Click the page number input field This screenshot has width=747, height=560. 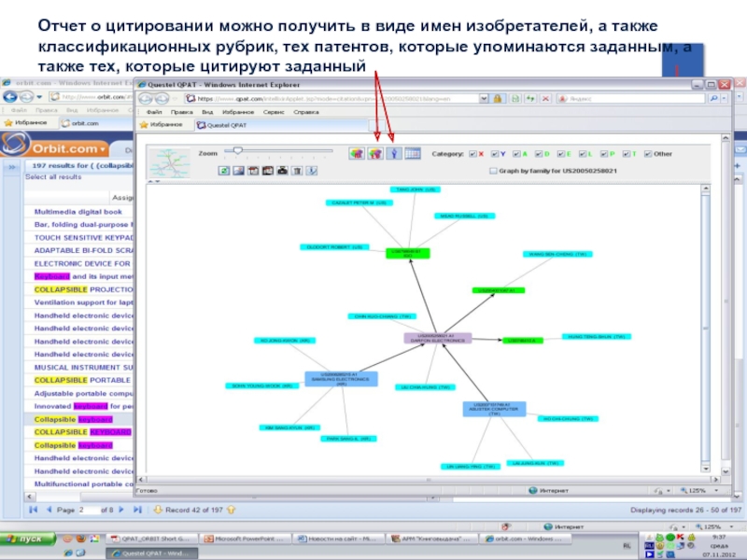(90, 510)
